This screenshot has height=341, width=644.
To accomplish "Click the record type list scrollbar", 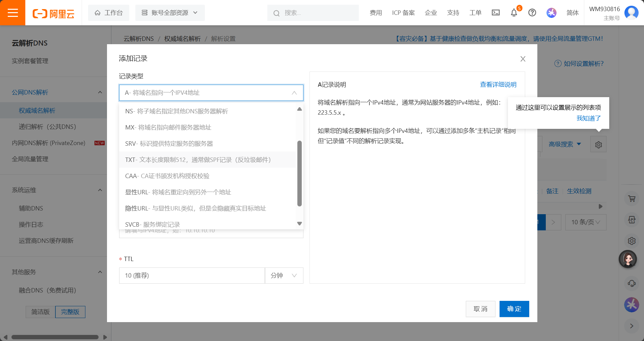I will pos(299,173).
